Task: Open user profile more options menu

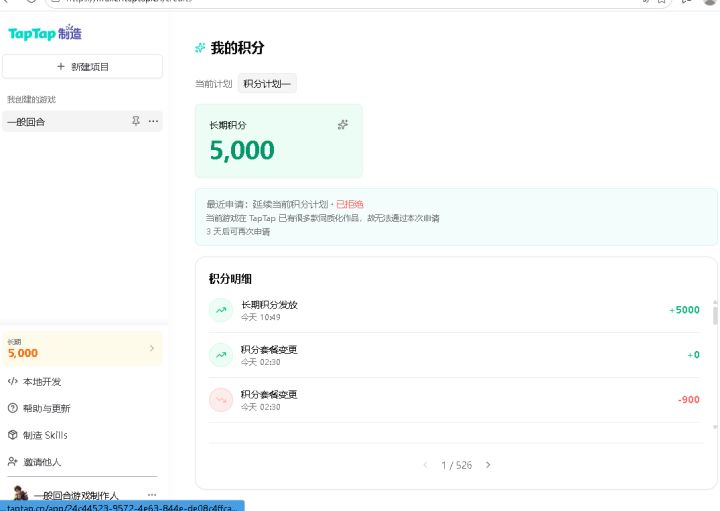Action: [x=152, y=495]
